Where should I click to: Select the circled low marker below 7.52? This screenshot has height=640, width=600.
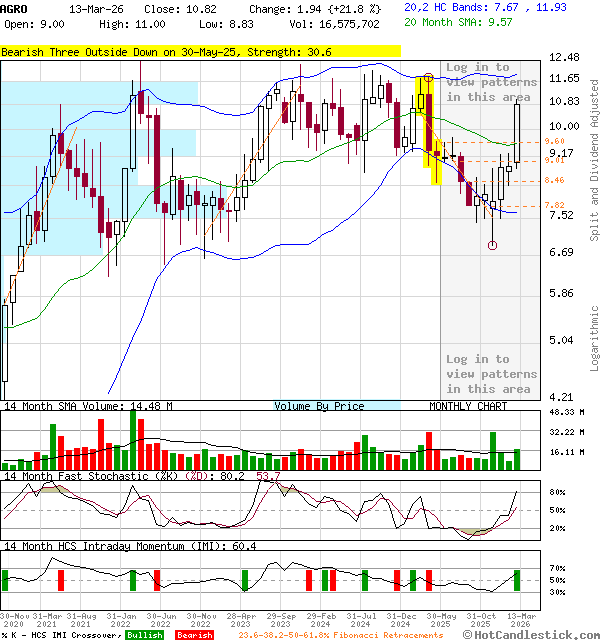[x=492, y=245]
